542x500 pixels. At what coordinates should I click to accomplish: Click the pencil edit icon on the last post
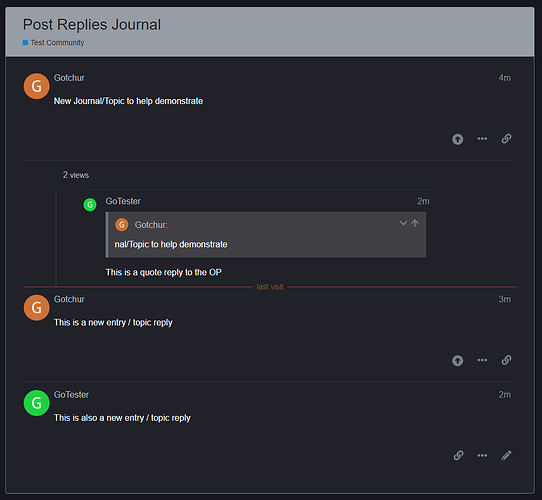pos(506,455)
